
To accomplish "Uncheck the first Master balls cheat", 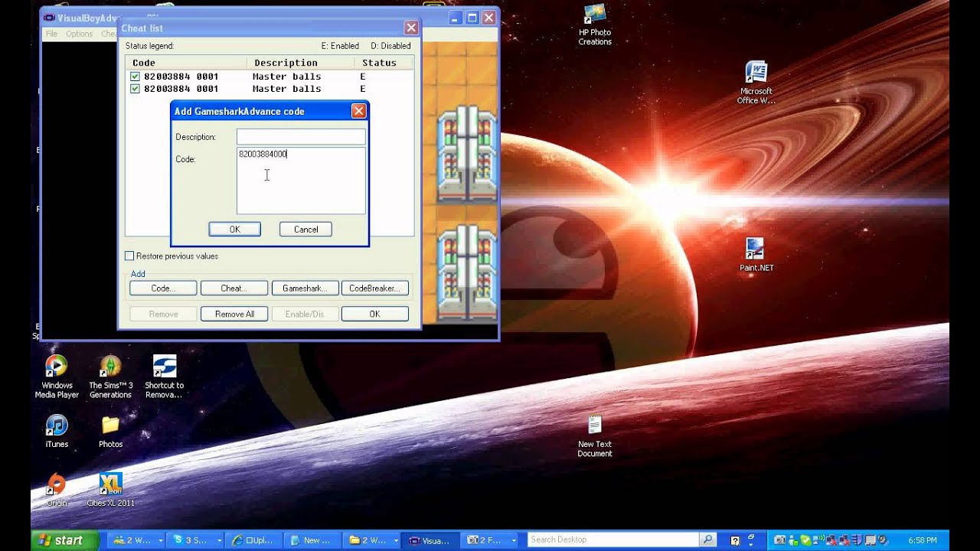I will [x=135, y=77].
